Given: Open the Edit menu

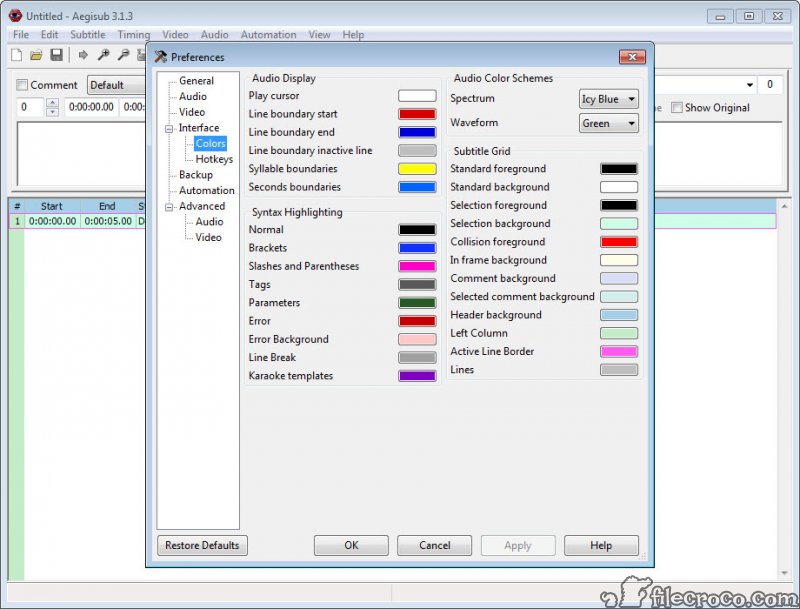Looking at the screenshot, I should [49, 35].
